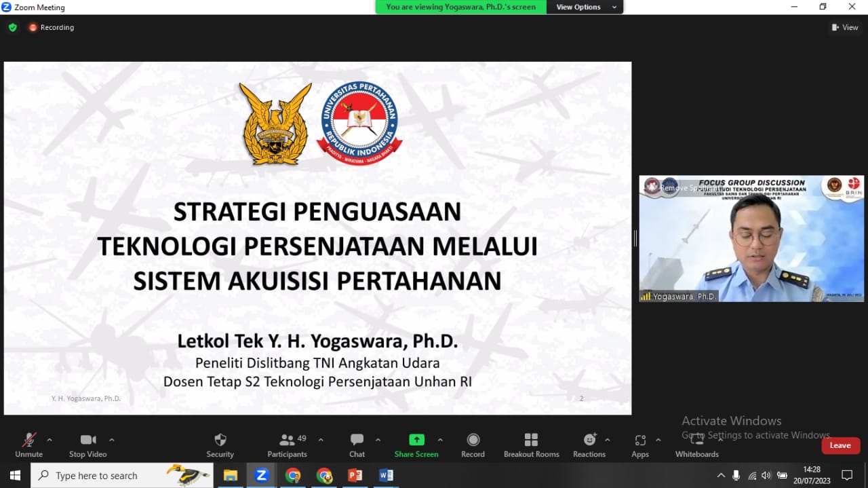Open the Zoom Apps panel
868x488 pixels.
640,445
